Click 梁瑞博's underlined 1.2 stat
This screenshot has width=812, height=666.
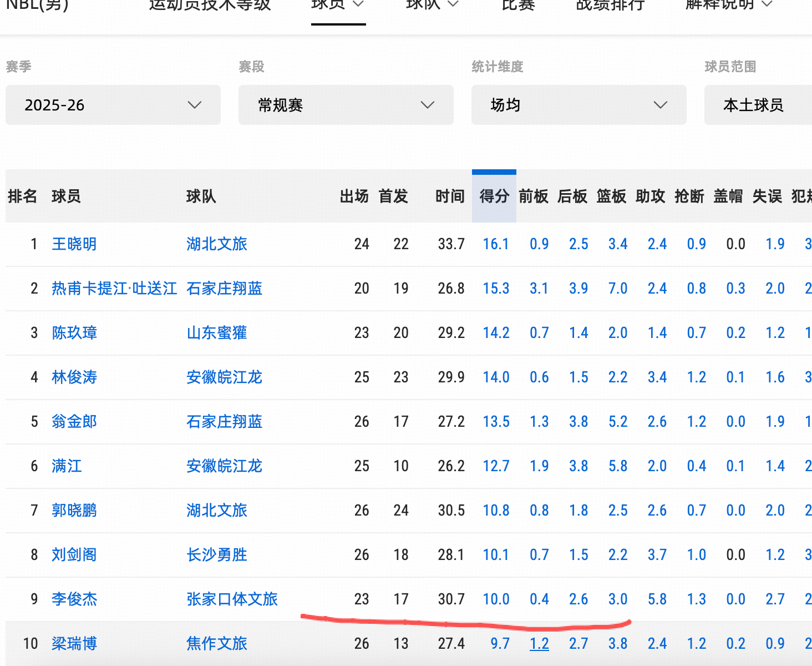tap(539, 643)
